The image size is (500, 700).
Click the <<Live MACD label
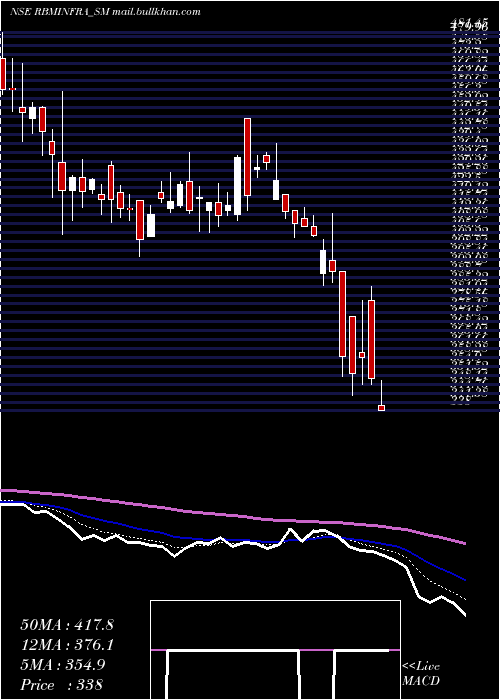[x=421, y=674]
